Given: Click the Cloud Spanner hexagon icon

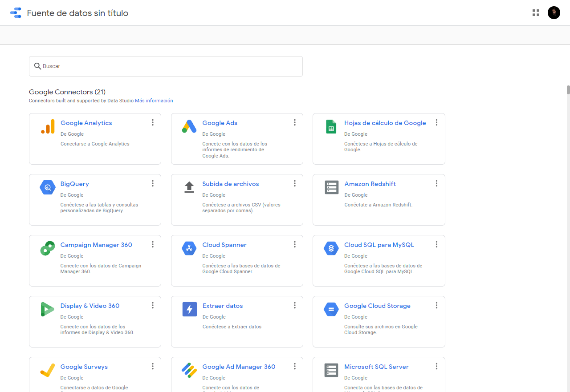Looking at the screenshot, I should coord(189,248).
